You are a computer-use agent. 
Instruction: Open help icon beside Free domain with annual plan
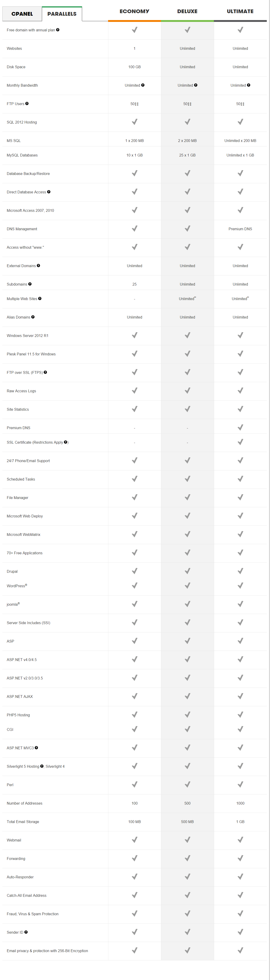(x=58, y=30)
